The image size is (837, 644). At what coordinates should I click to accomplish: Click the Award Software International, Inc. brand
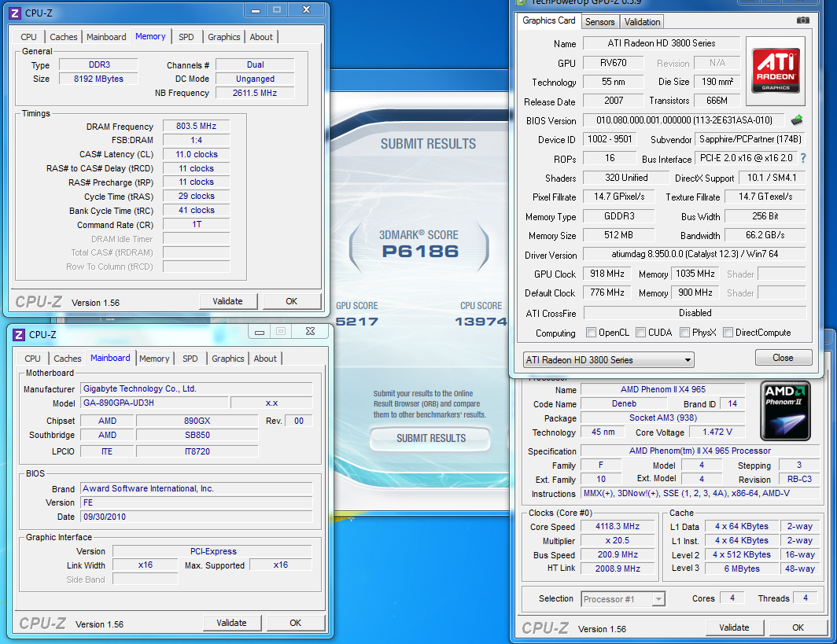click(197, 488)
